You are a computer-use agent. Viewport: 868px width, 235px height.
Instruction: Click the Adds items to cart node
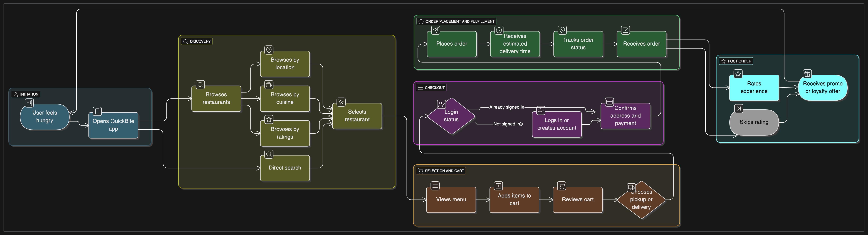[514, 199]
